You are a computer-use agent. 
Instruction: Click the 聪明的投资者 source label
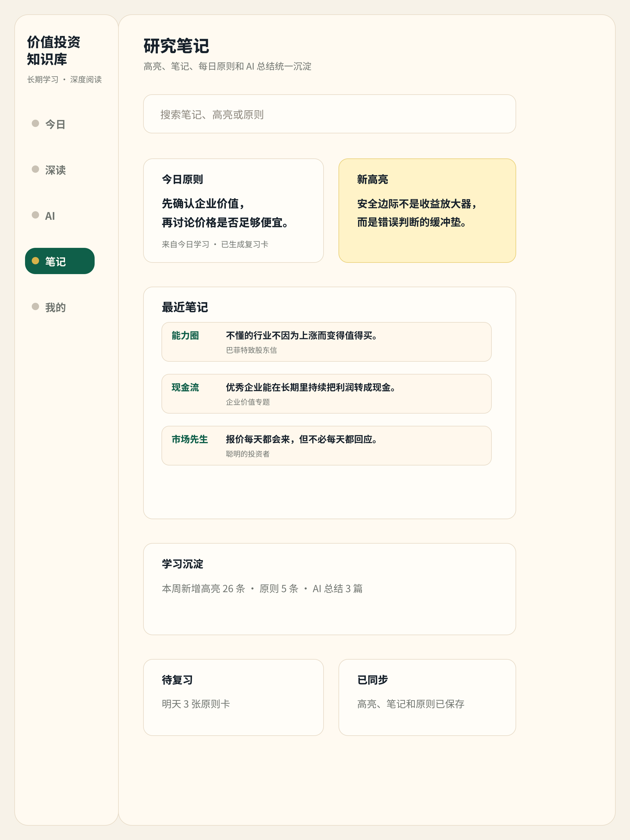tap(248, 454)
